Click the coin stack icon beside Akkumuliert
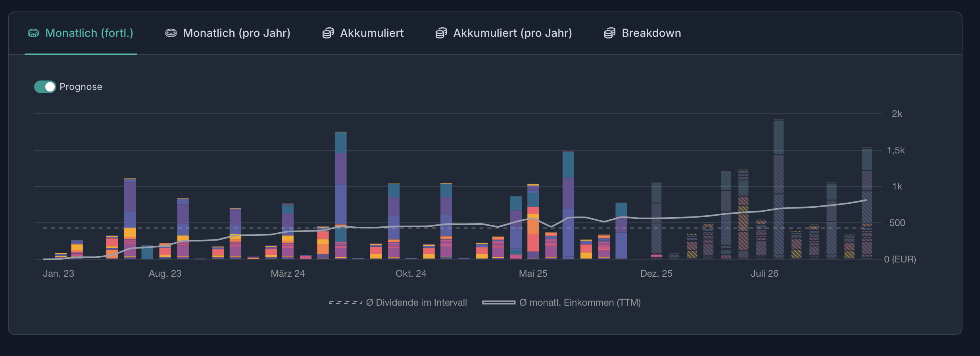 tap(328, 33)
